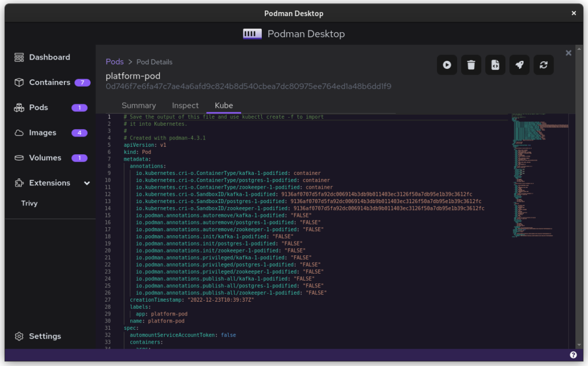The width and height of the screenshot is (588, 366).
Task: Click the Containers cube icon
Action: click(x=19, y=83)
